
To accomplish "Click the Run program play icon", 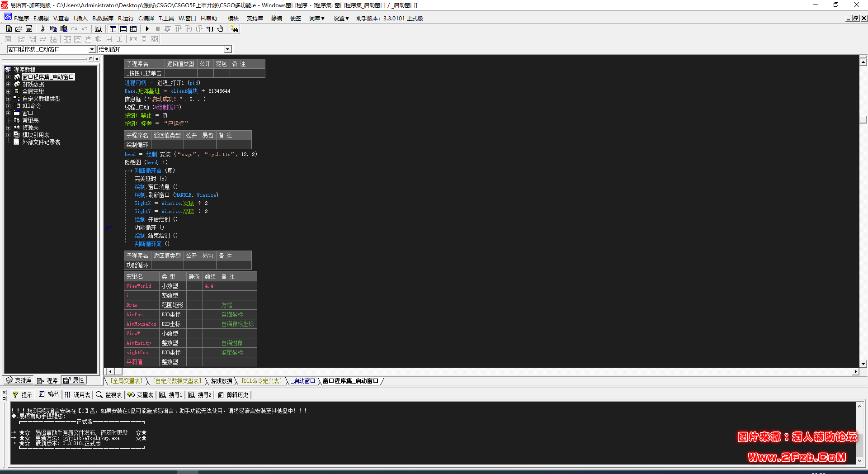I will (147, 29).
